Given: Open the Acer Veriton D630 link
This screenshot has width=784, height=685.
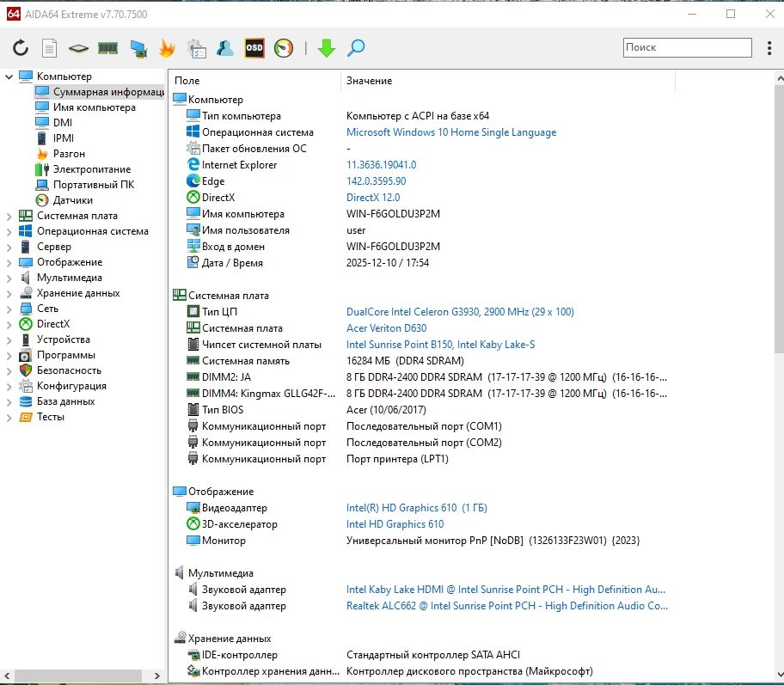Looking at the screenshot, I should 387,328.
